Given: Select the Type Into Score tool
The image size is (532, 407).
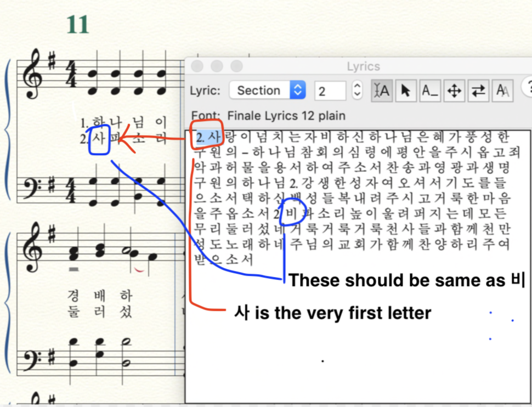Looking at the screenshot, I should pyautogui.click(x=381, y=91).
